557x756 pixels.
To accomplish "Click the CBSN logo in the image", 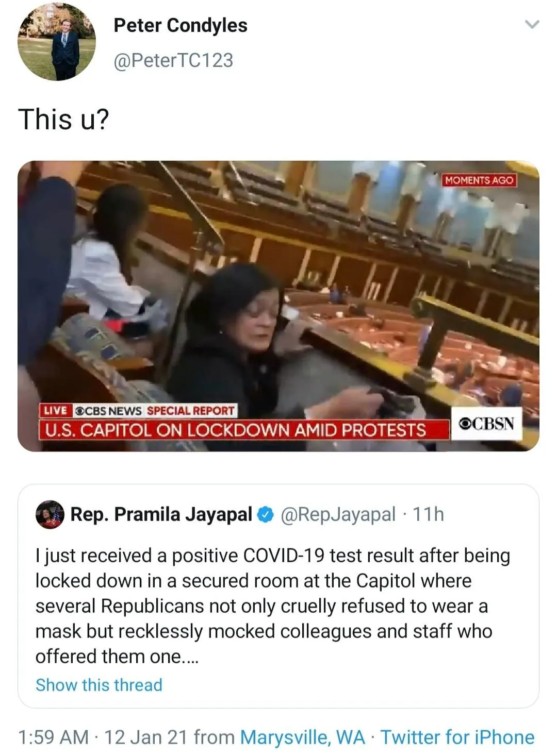I will click(x=486, y=424).
